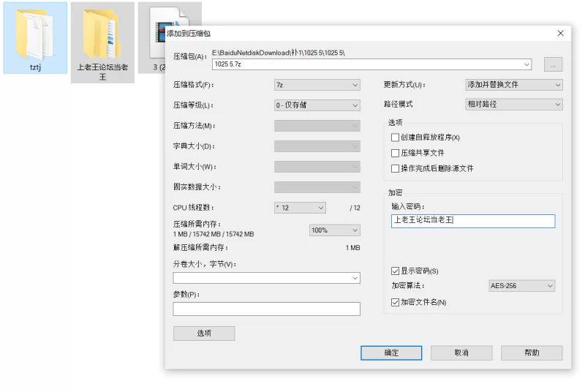This screenshot has width=585, height=392.
Task: Expand the archive name history dropdown
Action: point(526,64)
